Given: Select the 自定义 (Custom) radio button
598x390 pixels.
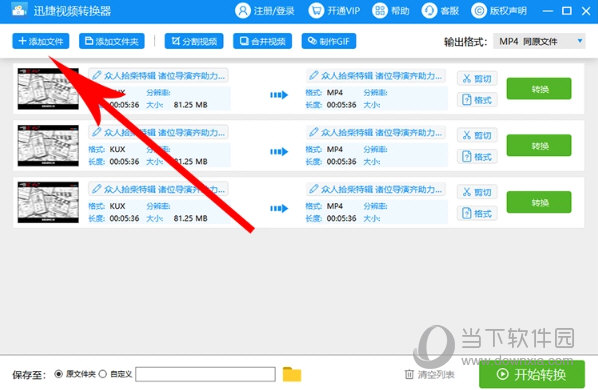Looking at the screenshot, I should pyautogui.click(x=103, y=374).
